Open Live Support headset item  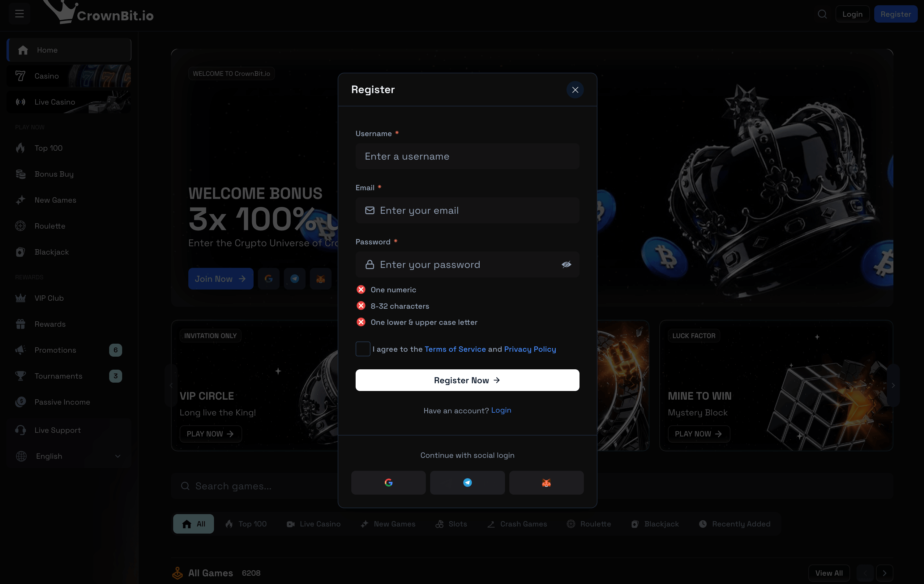tap(69, 430)
